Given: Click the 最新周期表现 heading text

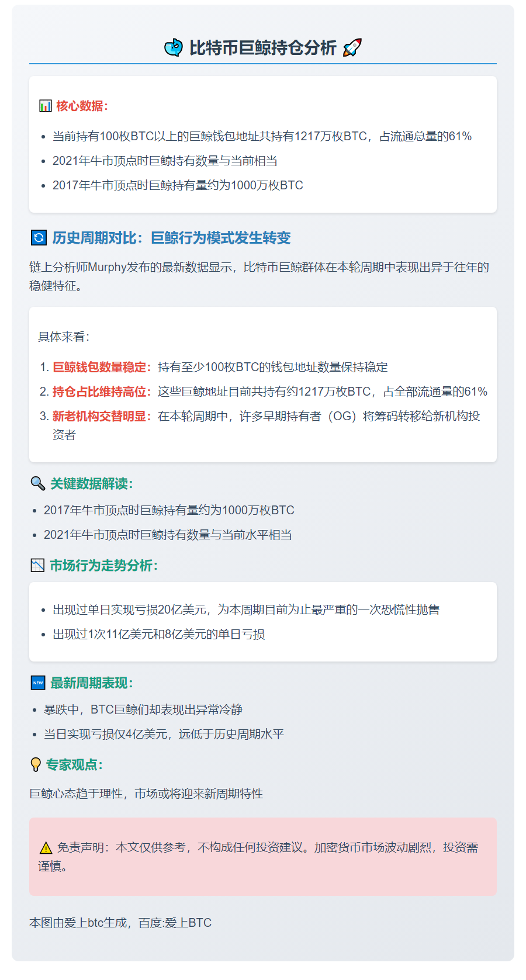Looking at the screenshot, I should click(92, 683).
